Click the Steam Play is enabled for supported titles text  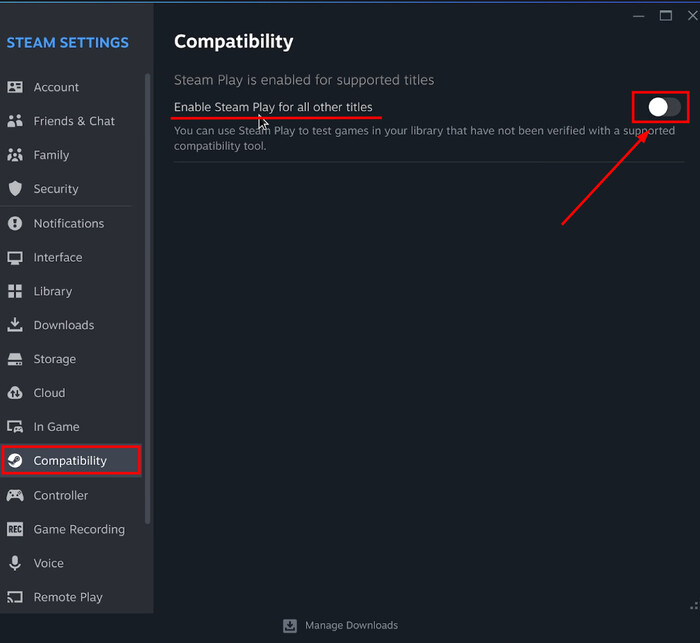(304, 80)
